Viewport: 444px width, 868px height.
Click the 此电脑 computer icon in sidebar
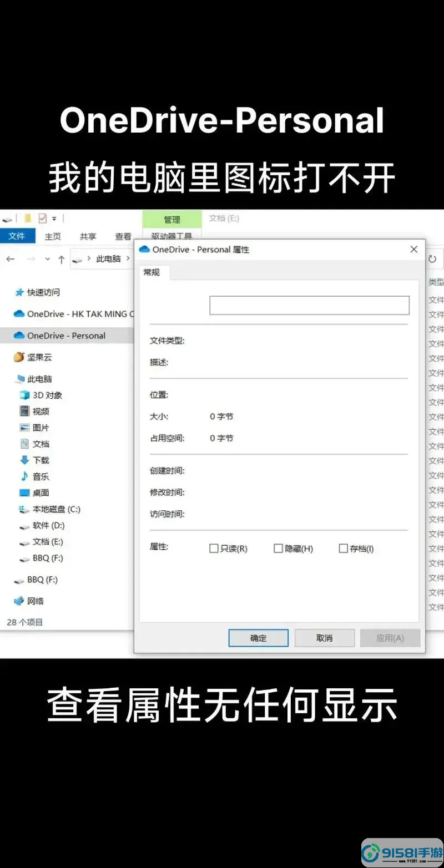21,379
